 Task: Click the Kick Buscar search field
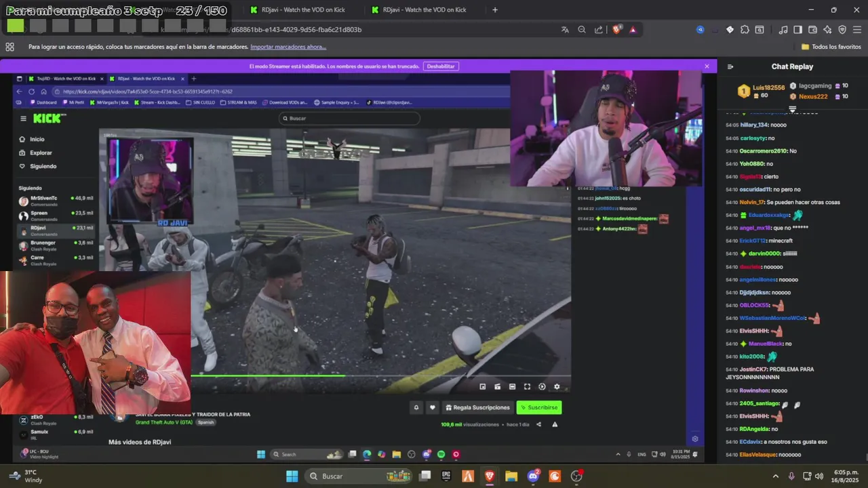click(349, 118)
